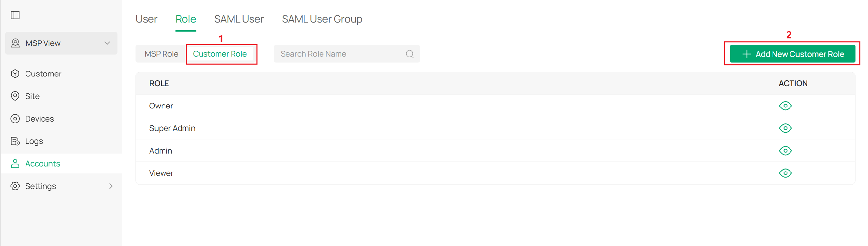Select the Customer Role segment
The width and height of the screenshot is (868, 246).
click(x=220, y=54)
